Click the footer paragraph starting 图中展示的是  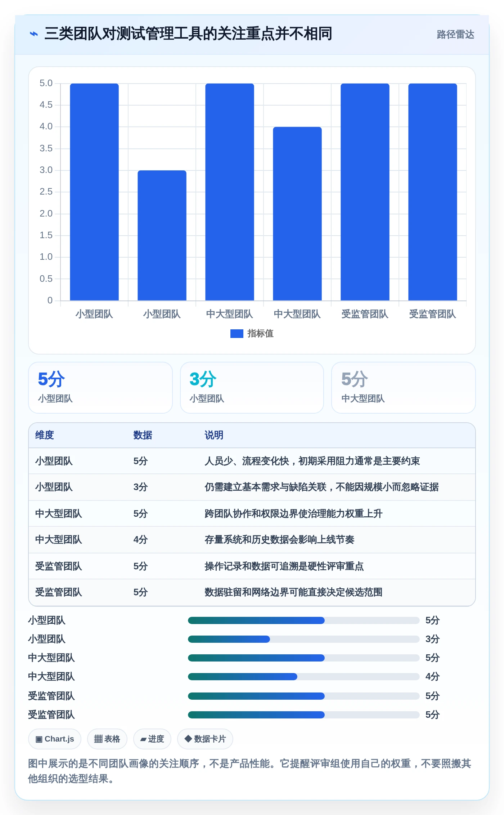(249, 771)
